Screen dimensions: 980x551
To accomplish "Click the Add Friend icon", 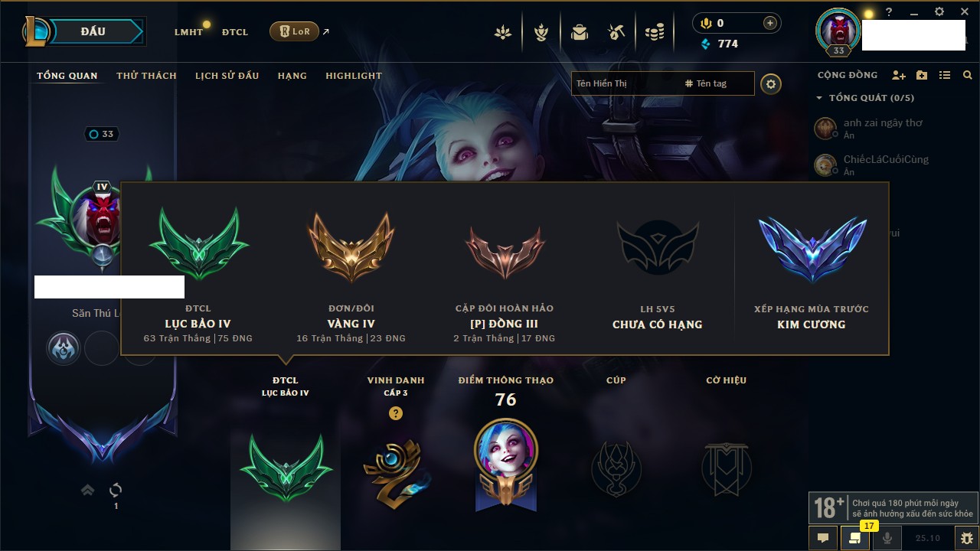I will coord(899,75).
